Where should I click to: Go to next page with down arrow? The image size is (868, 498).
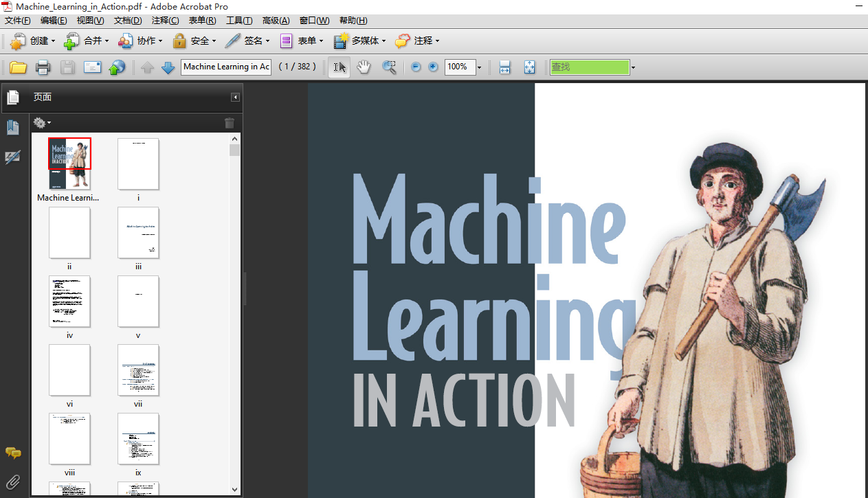point(168,67)
